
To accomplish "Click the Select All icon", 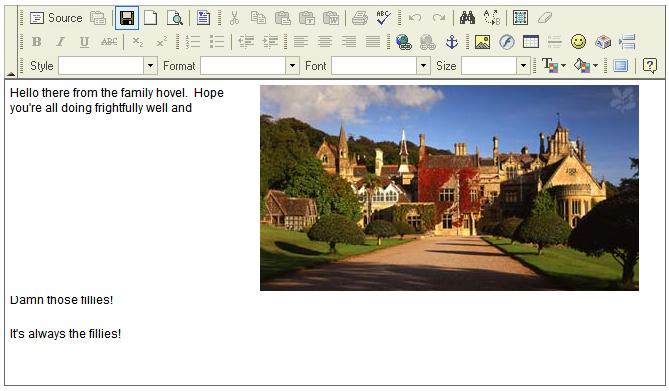I will 521,18.
